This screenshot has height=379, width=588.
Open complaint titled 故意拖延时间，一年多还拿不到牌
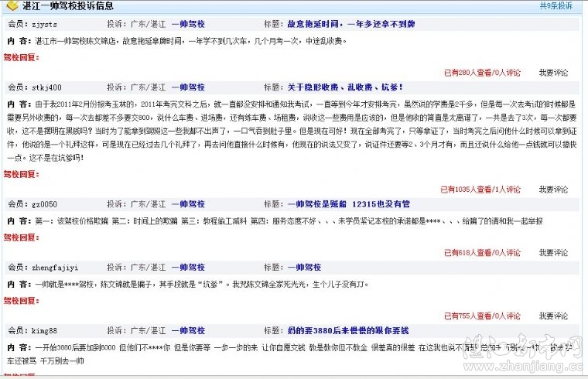[x=350, y=24]
